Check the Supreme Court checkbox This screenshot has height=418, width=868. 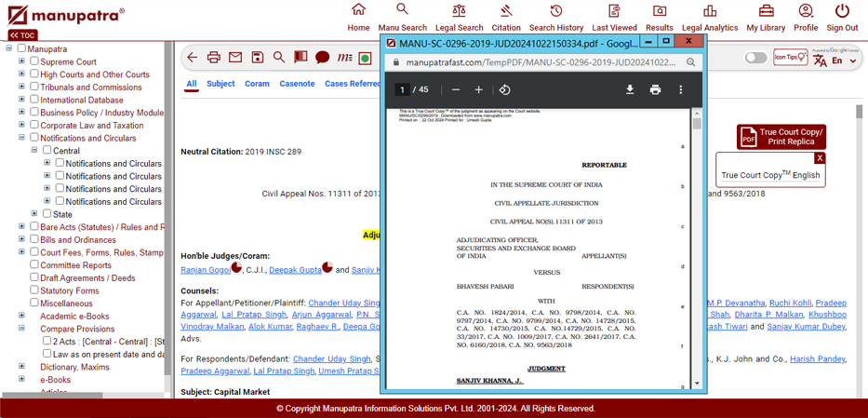click(x=33, y=61)
